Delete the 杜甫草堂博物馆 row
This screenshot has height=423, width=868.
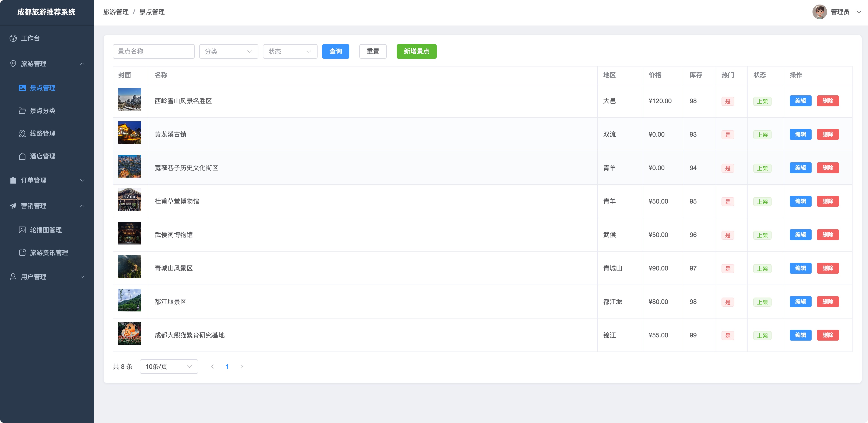click(x=828, y=201)
